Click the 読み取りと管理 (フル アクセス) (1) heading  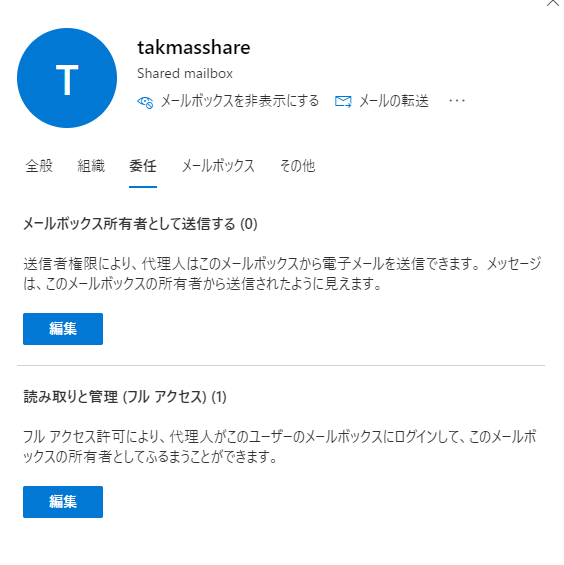tap(125, 397)
